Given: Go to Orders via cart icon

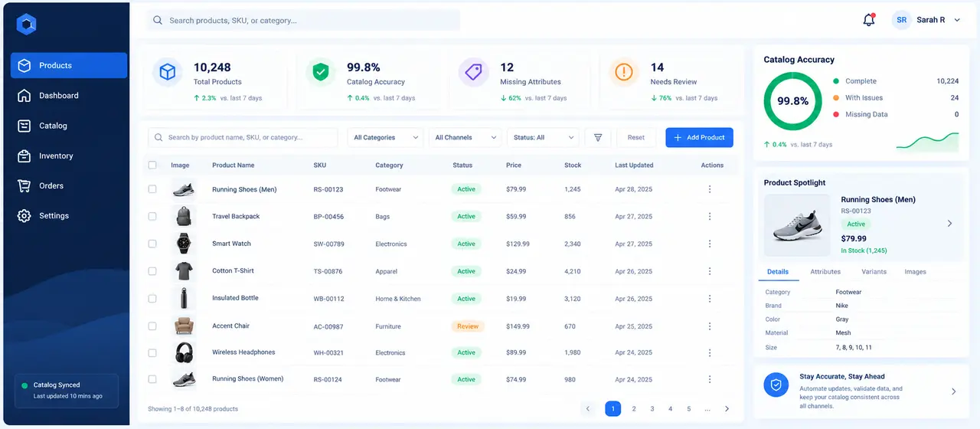Looking at the screenshot, I should pyautogui.click(x=24, y=185).
